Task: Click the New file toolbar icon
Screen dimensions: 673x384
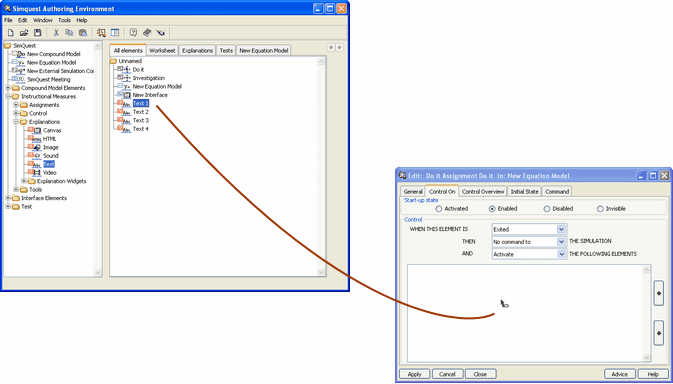Action: pos(11,33)
